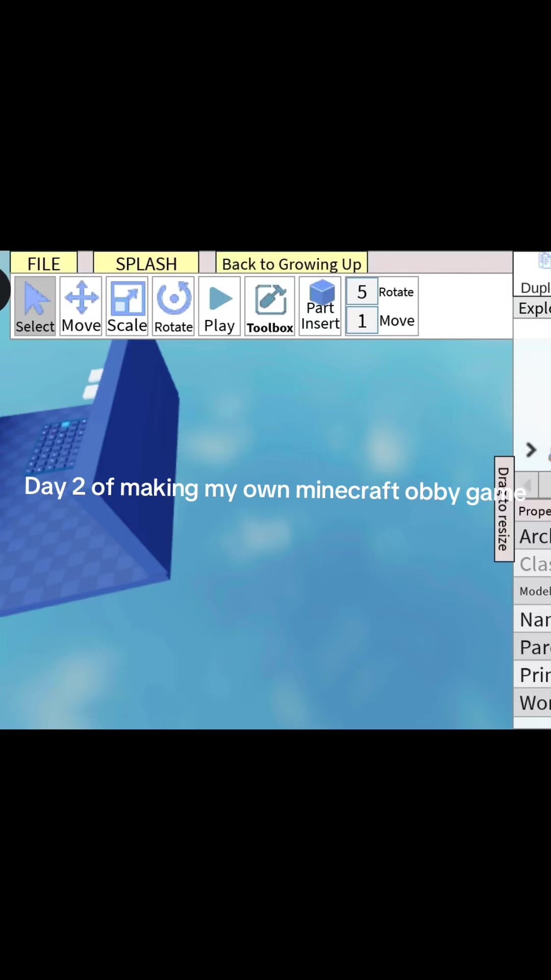Activate the Select arrow tool
Image resolution: width=551 pixels, height=980 pixels.
click(x=35, y=306)
